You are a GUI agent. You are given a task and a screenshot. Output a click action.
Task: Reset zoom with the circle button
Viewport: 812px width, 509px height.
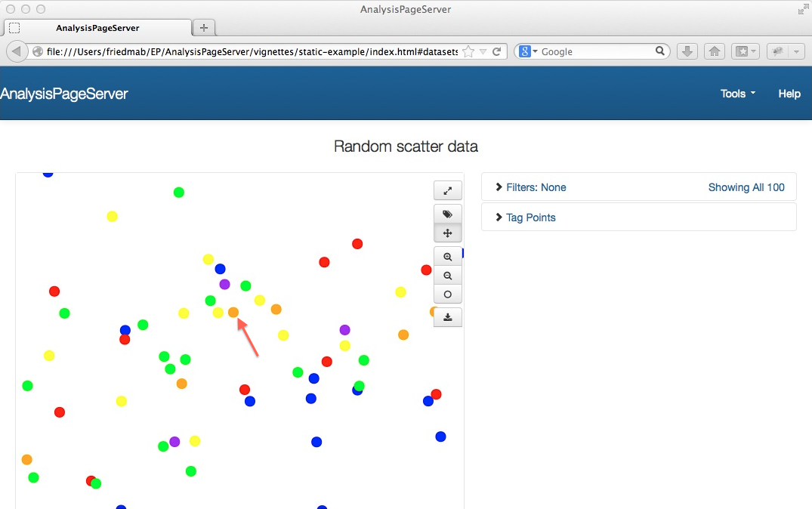[x=447, y=295]
